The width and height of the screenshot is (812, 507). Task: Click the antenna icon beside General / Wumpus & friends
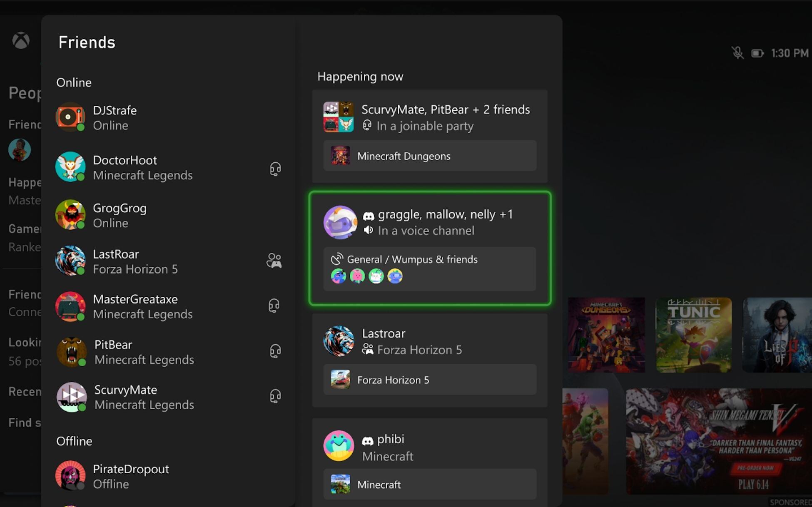tap(338, 259)
